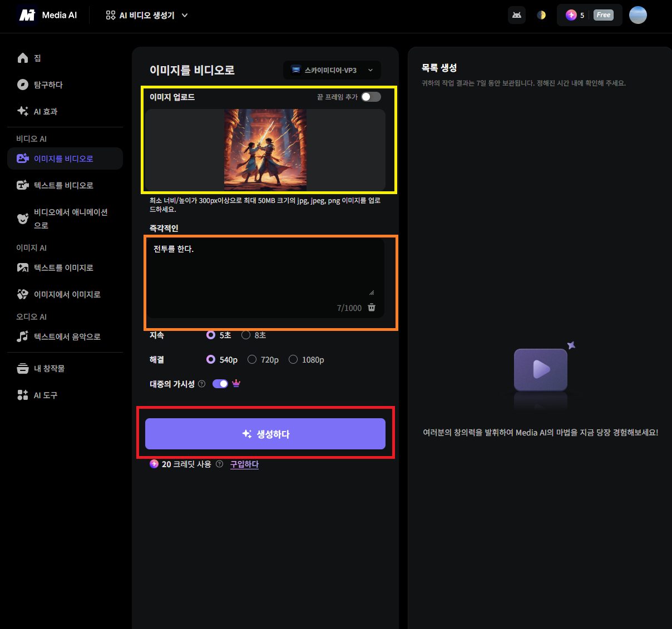Image resolution: width=672 pixels, height=629 pixels.
Task: Click the 7/1000 character counter
Action: tap(349, 308)
